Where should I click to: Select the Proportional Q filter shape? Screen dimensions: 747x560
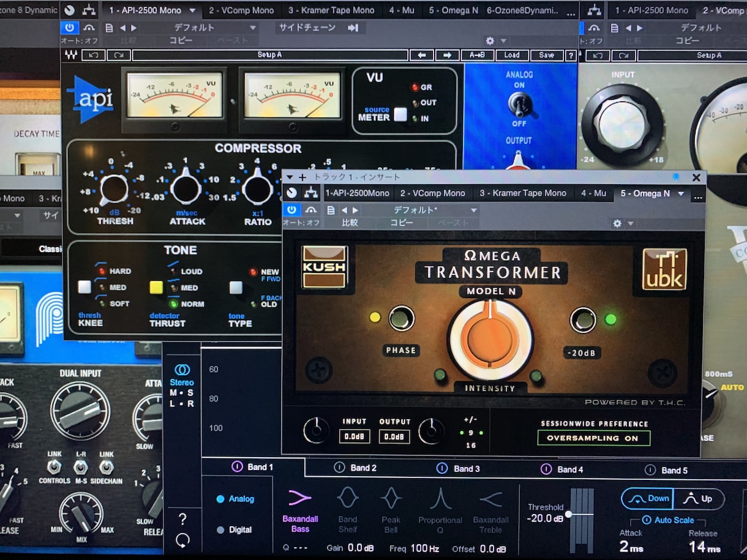point(440,510)
